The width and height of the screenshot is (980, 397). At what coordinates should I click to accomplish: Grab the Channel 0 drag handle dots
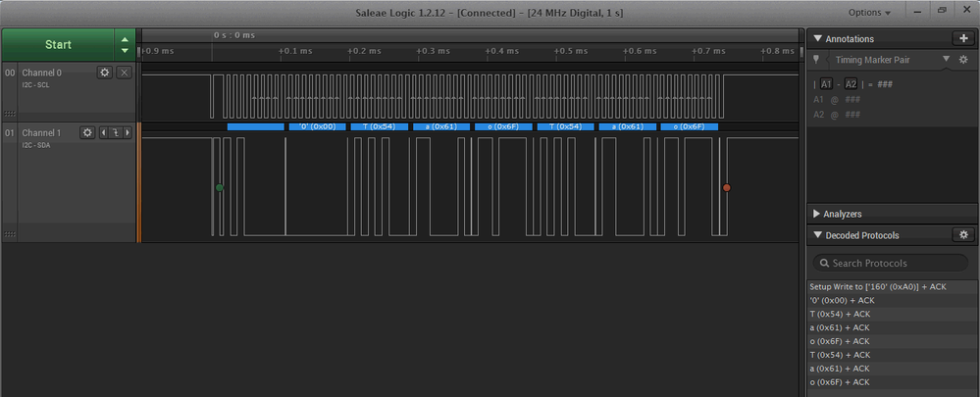point(10,113)
